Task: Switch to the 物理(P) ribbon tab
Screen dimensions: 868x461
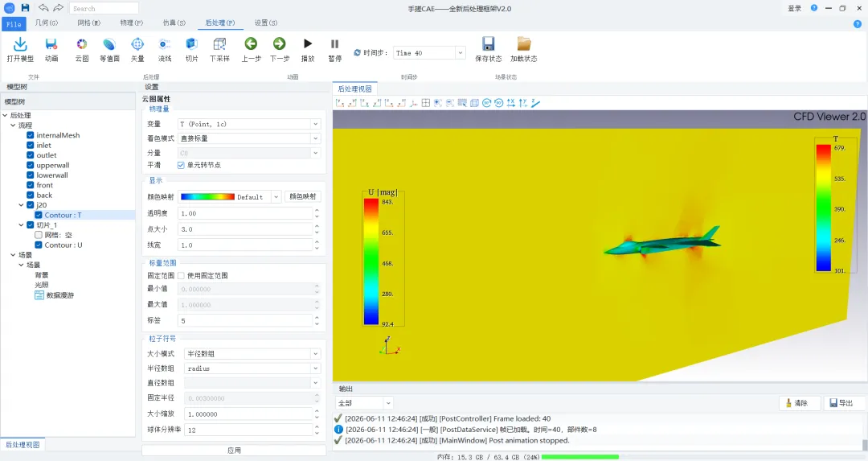Action: click(x=132, y=23)
